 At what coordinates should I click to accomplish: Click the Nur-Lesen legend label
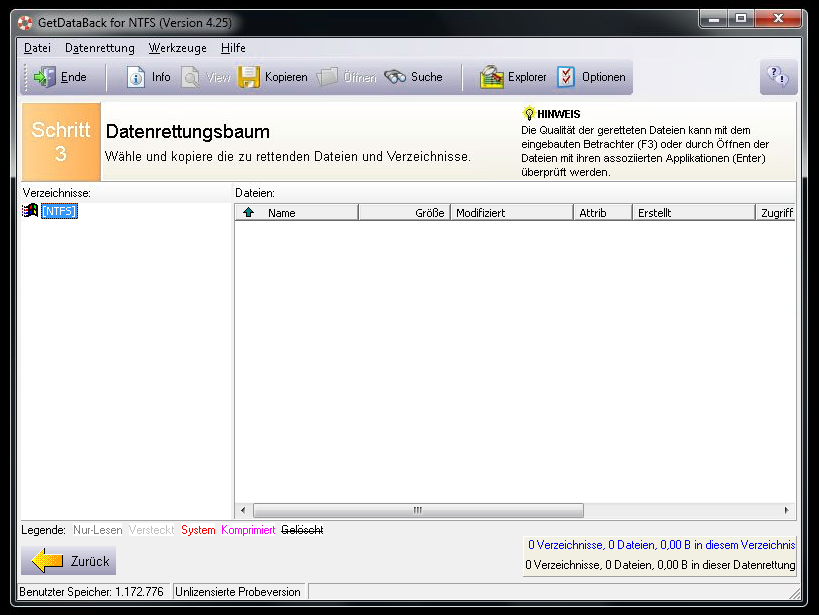tap(98, 530)
